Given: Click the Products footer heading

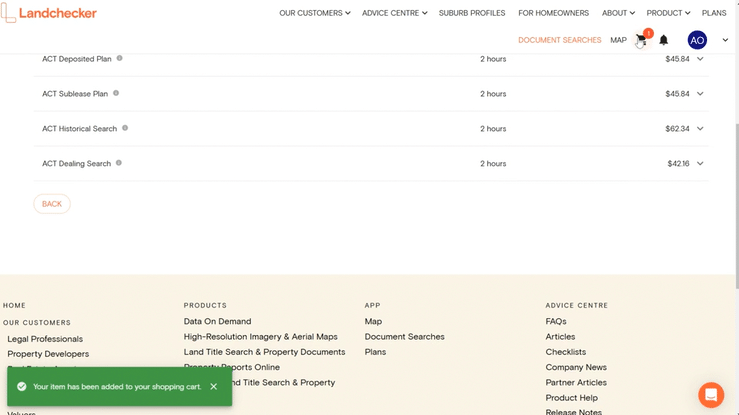Looking at the screenshot, I should click(205, 305).
